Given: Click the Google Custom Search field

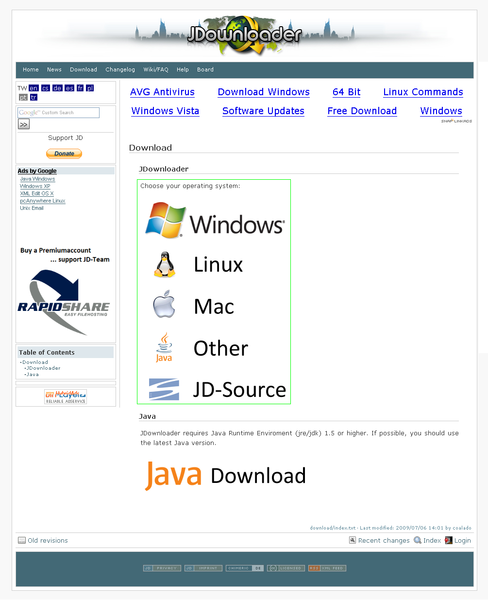Looking at the screenshot, I should [x=59, y=112].
